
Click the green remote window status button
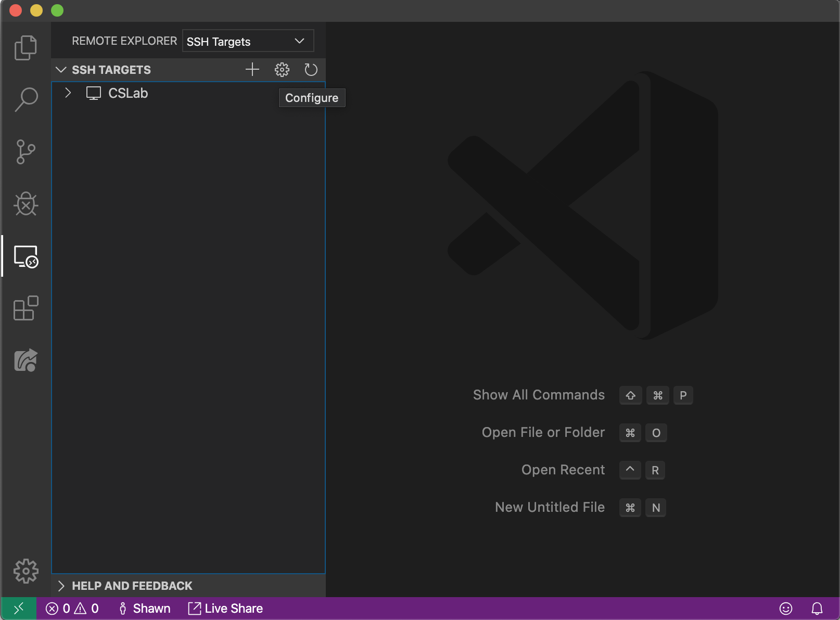click(x=19, y=609)
